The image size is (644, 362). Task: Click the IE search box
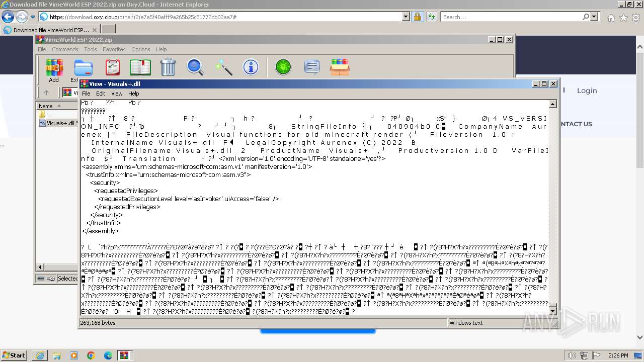tap(511, 17)
